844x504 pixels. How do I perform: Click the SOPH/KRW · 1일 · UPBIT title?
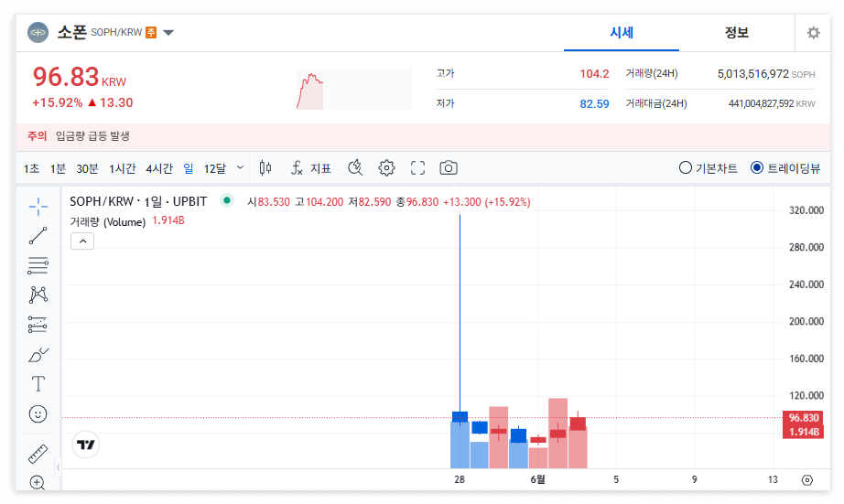[138, 202]
